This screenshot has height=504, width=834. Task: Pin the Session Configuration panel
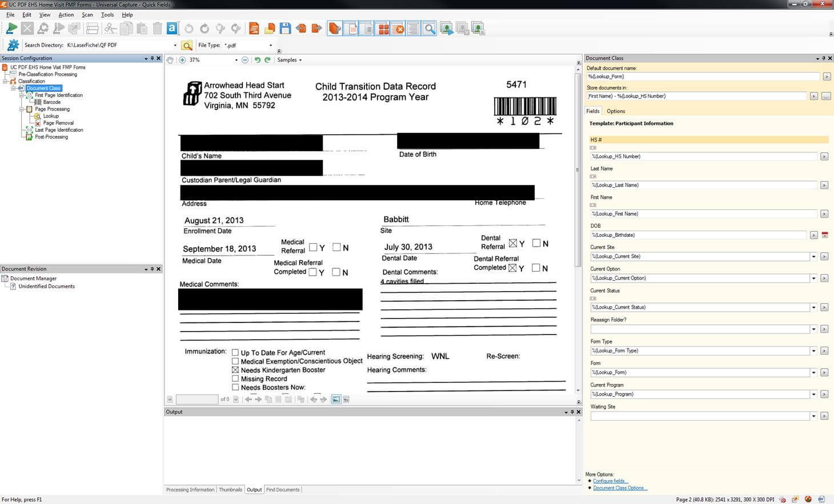click(152, 58)
